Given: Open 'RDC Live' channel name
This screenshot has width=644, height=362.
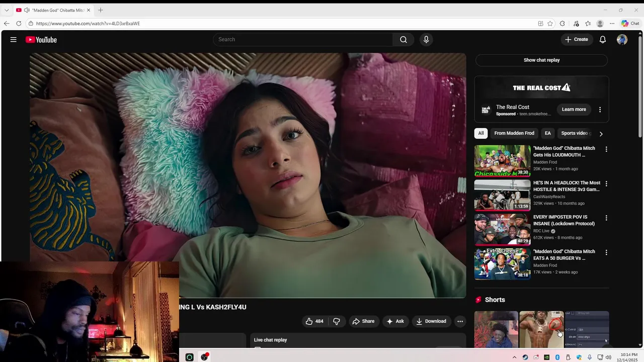Looking at the screenshot, I should pos(541,231).
